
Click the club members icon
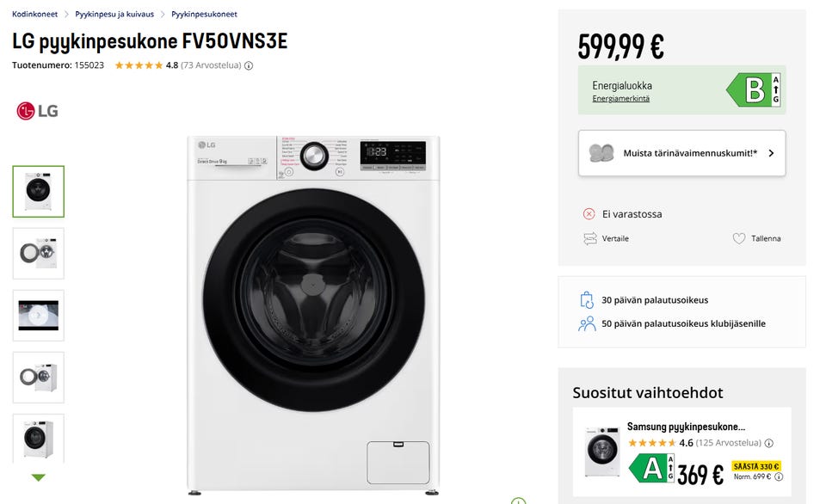coord(587,324)
